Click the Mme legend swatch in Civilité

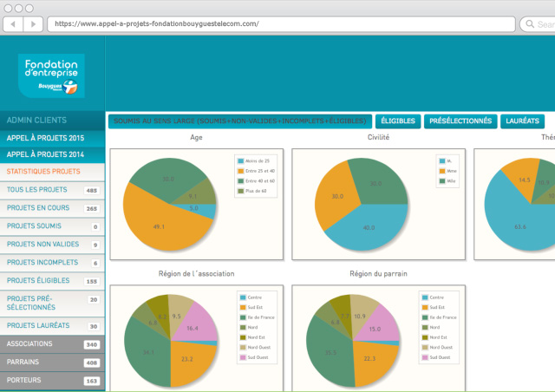click(442, 171)
